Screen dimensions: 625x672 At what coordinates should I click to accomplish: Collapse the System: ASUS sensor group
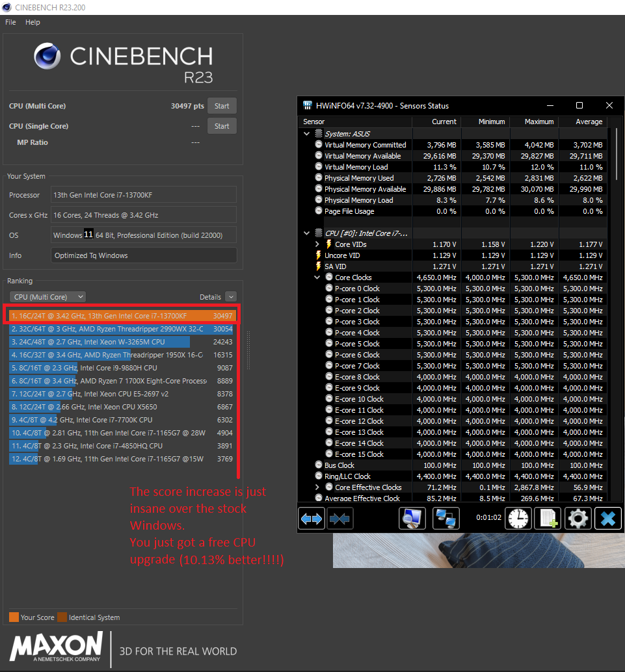click(x=307, y=134)
